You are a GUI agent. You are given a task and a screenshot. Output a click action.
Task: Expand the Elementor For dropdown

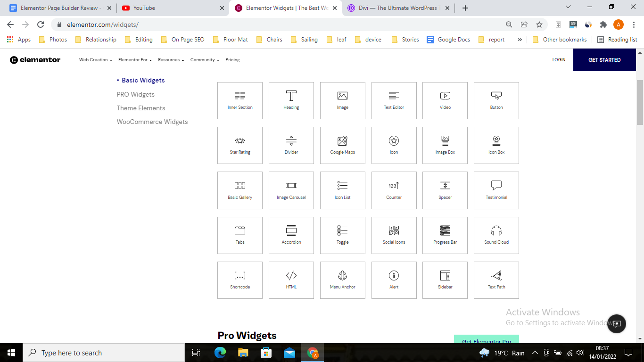135,60
